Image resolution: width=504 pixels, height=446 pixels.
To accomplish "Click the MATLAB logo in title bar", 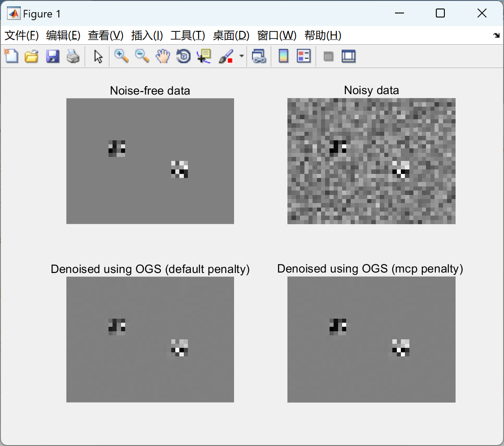I will click(13, 13).
